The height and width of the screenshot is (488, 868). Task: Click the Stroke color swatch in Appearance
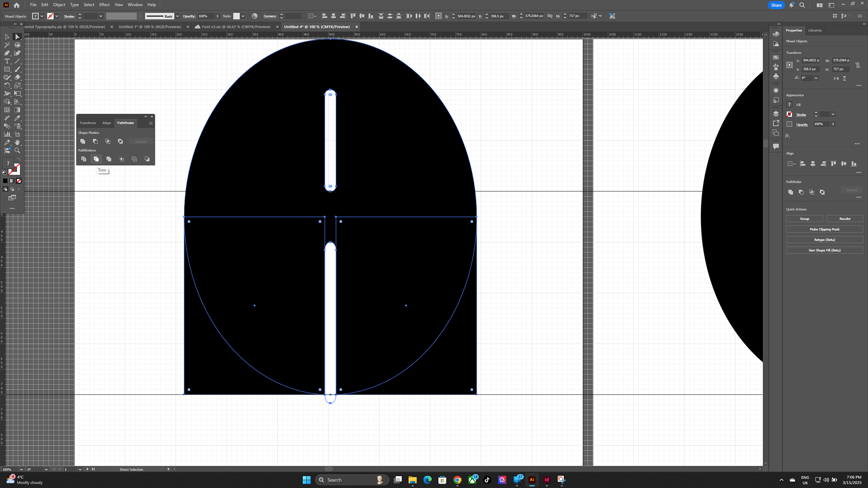pos(789,114)
